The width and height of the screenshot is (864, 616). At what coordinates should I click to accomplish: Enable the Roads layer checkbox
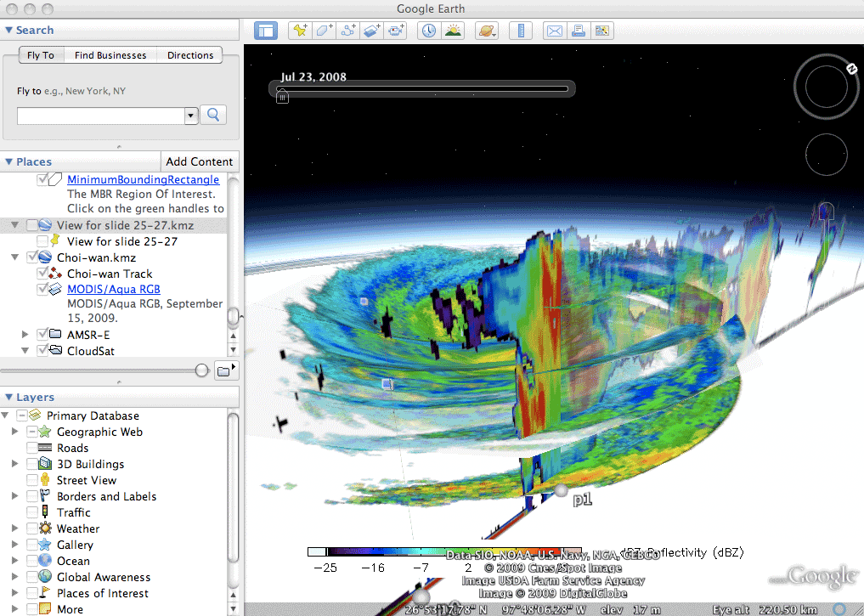(32, 448)
